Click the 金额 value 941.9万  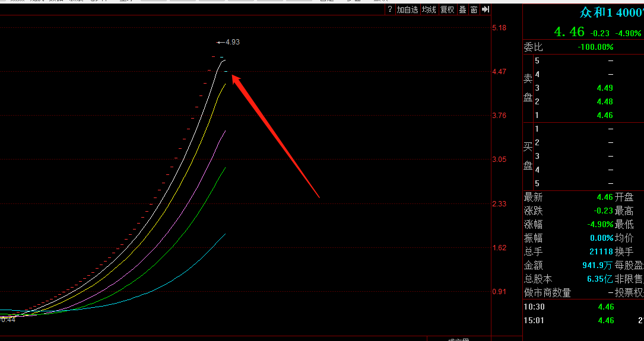tap(597, 265)
